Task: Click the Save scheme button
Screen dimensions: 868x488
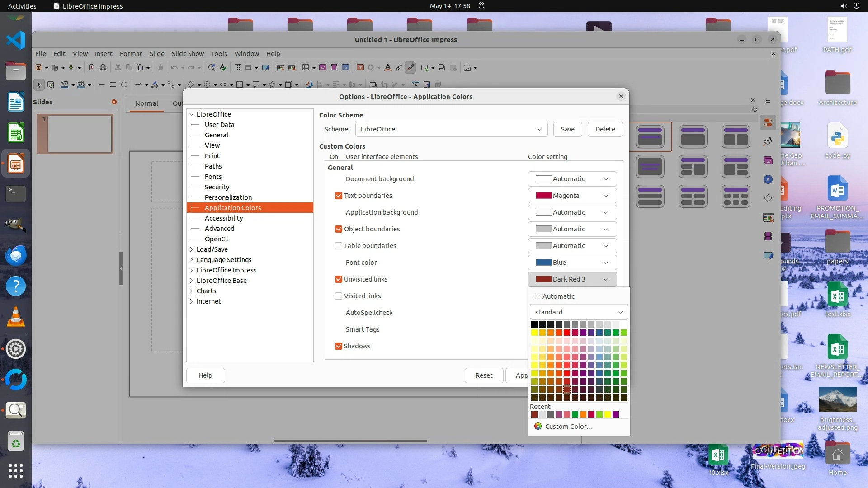Action: (567, 129)
